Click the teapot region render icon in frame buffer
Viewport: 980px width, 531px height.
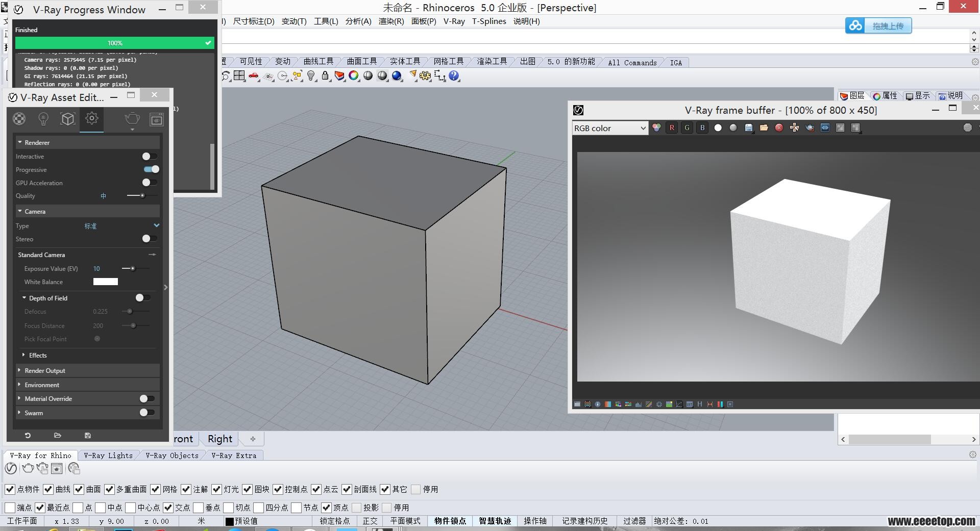[810, 128]
